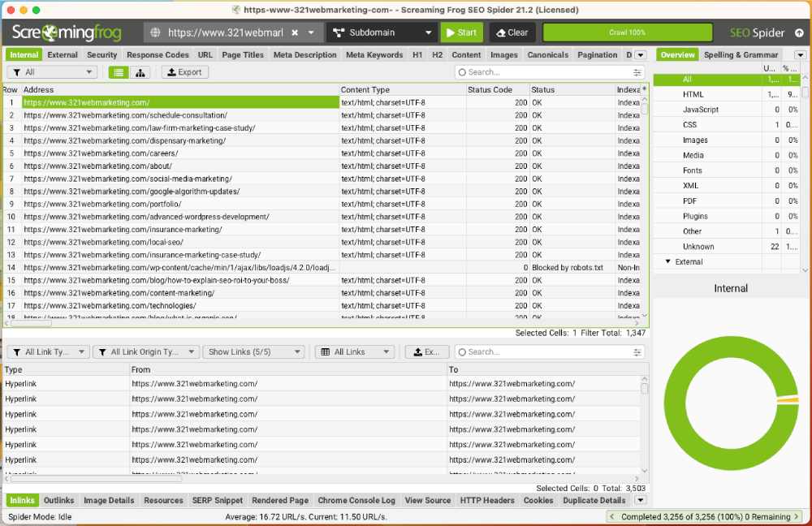Click the main table horizontal scrollbar
Viewport: 812px width, 526px height.
tap(31, 324)
